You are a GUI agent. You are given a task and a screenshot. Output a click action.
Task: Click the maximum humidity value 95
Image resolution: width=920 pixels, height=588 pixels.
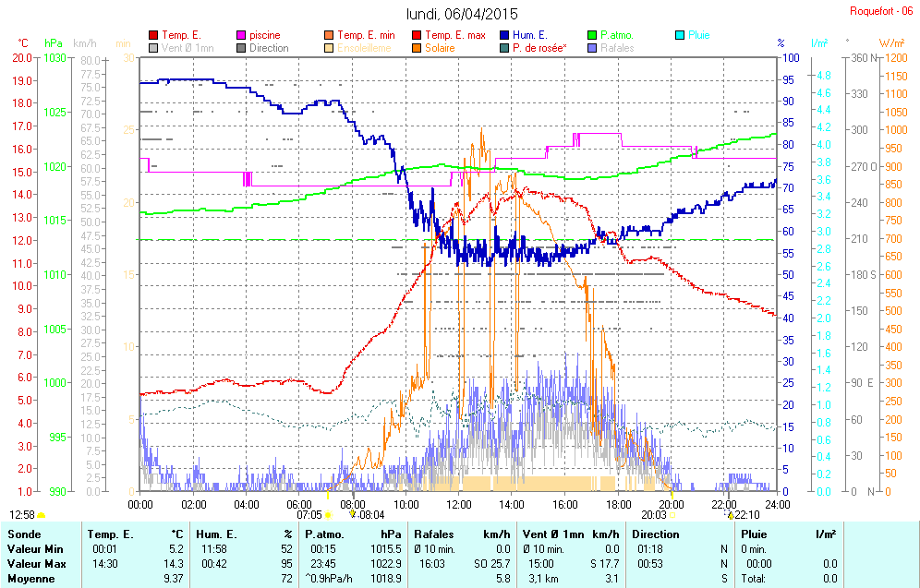(286, 564)
